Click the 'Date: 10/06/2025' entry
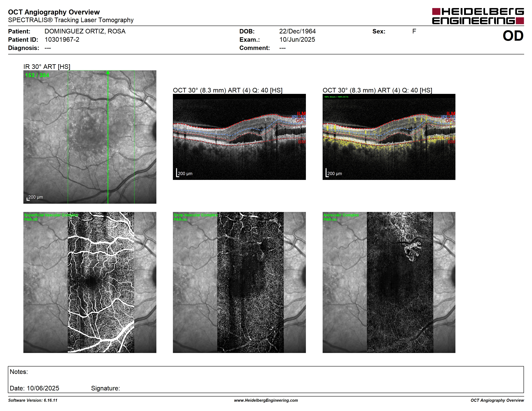Image resolution: width=532 pixels, height=411 pixels. click(x=34, y=388)
